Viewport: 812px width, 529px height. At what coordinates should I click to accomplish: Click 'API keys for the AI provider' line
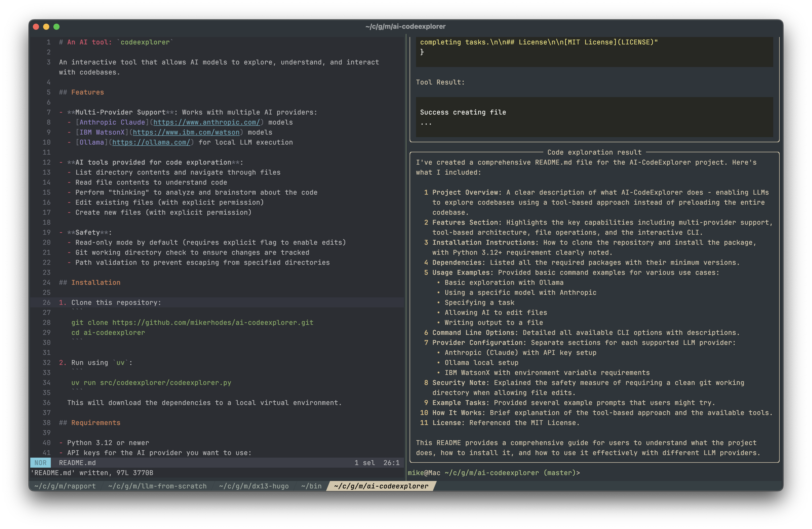point(159,452)
